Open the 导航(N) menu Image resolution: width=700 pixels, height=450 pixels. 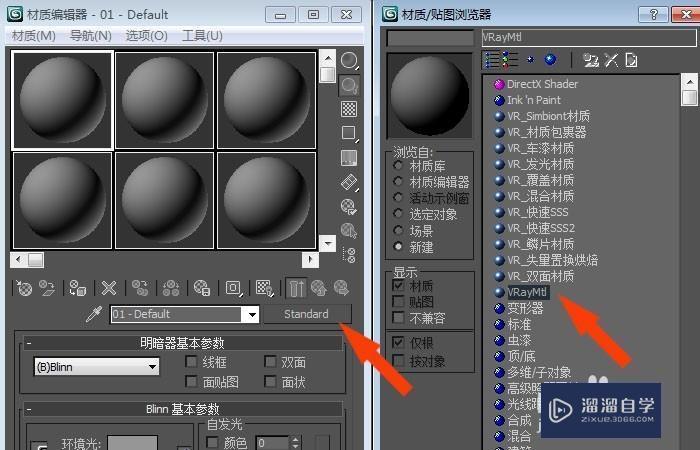(x=91, y=36)
